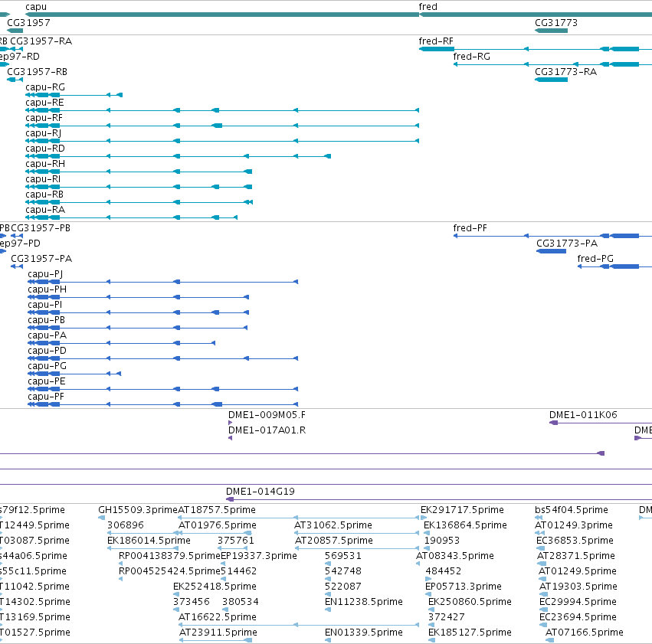
Task: Click the CG31957-RB transcript label
Action: [x=37, y=72]
